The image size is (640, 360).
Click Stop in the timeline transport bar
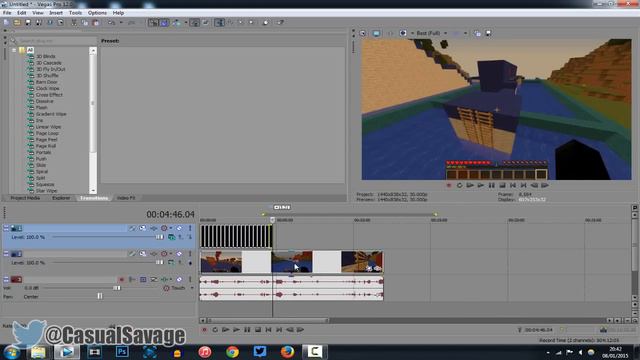(258, 329)
